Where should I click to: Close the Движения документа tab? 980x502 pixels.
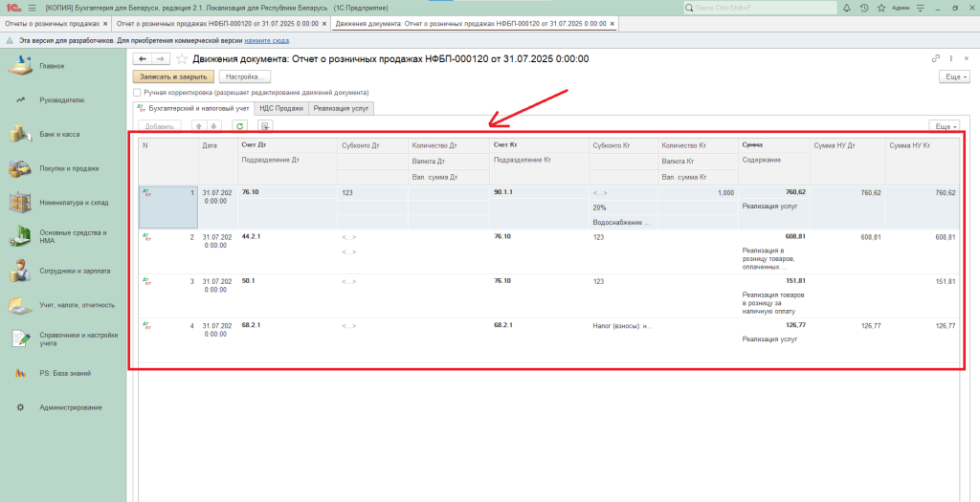coord(612,22)
